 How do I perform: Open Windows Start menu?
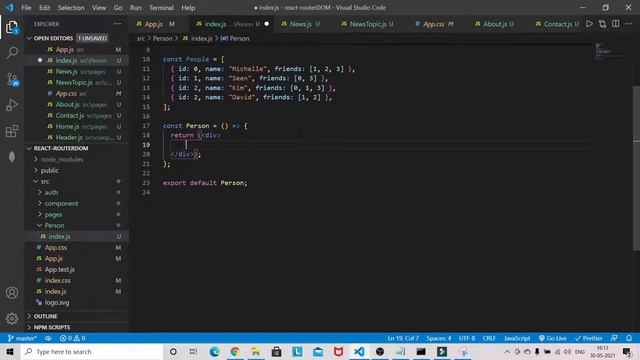pyautogui.click(x=10, y=351)
